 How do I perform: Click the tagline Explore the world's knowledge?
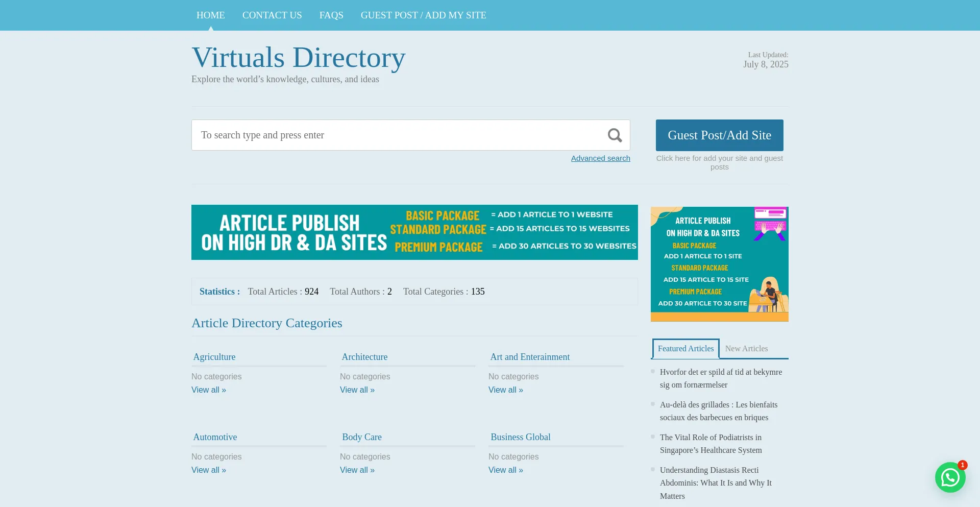tap(285, 79)
